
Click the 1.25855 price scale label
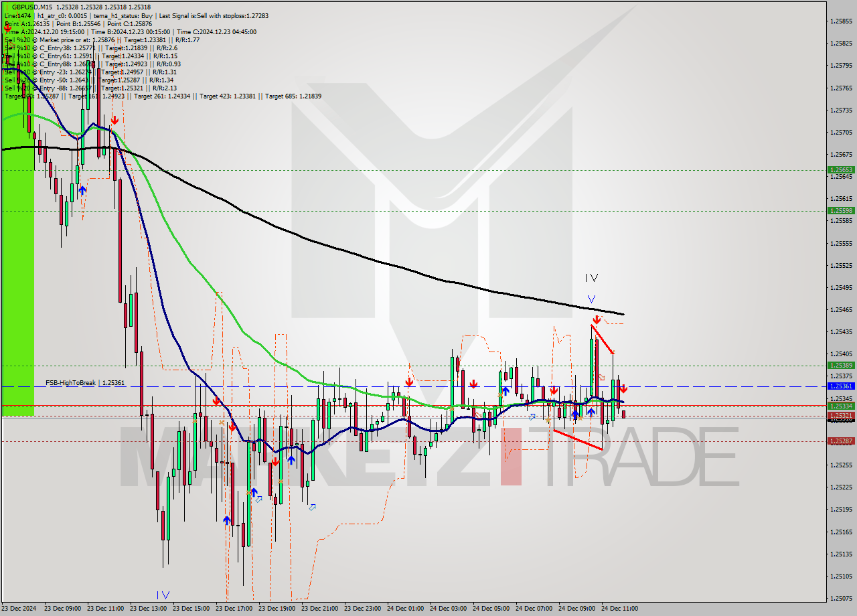(841, 21)
